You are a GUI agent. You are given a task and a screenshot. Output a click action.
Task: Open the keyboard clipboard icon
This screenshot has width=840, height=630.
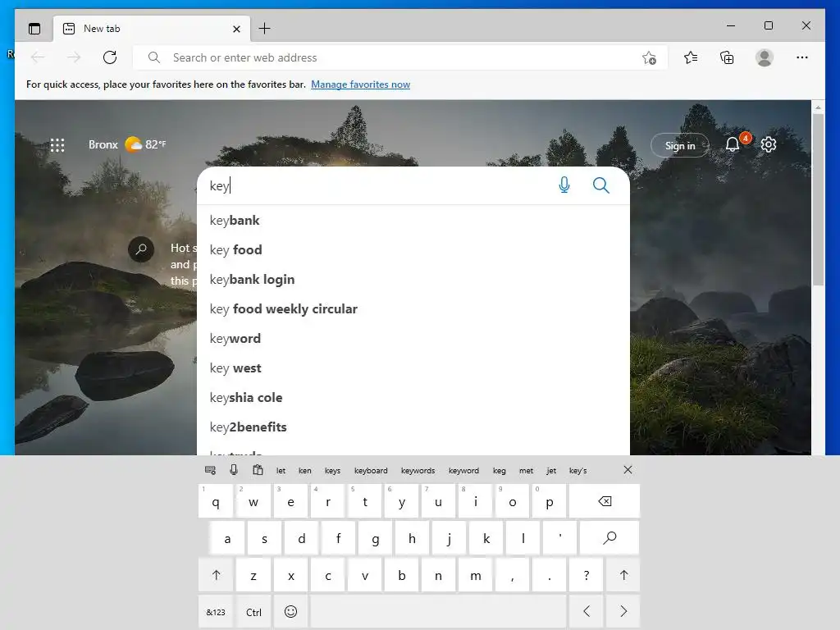(x=258, y=470)
